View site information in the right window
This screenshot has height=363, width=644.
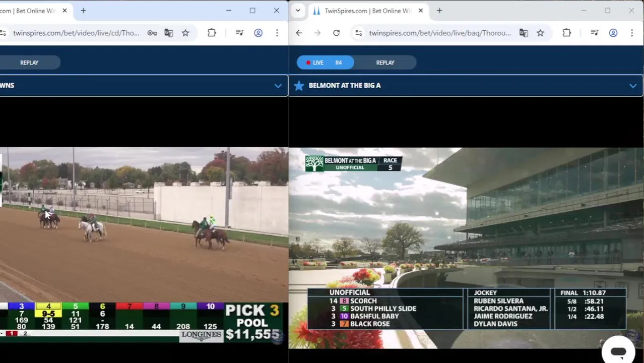(358, 33)
